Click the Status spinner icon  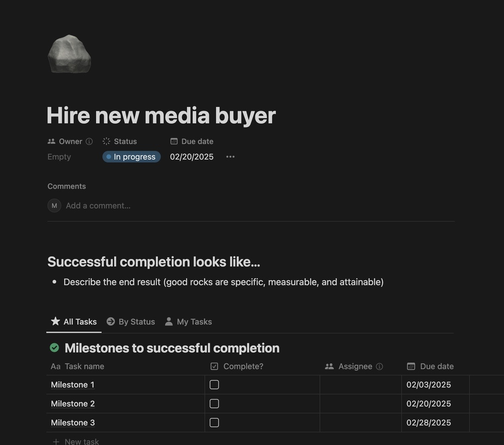(x=106, y=141)
